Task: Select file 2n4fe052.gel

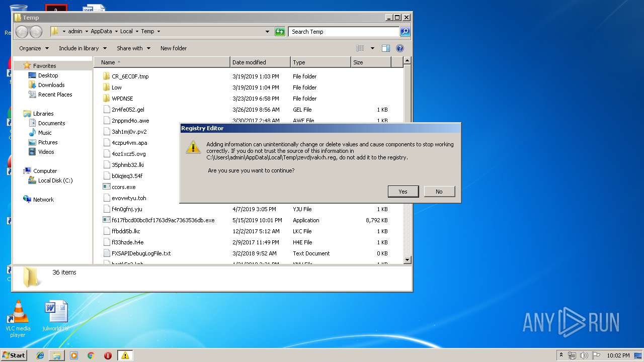Action: [x=128, y=110]
